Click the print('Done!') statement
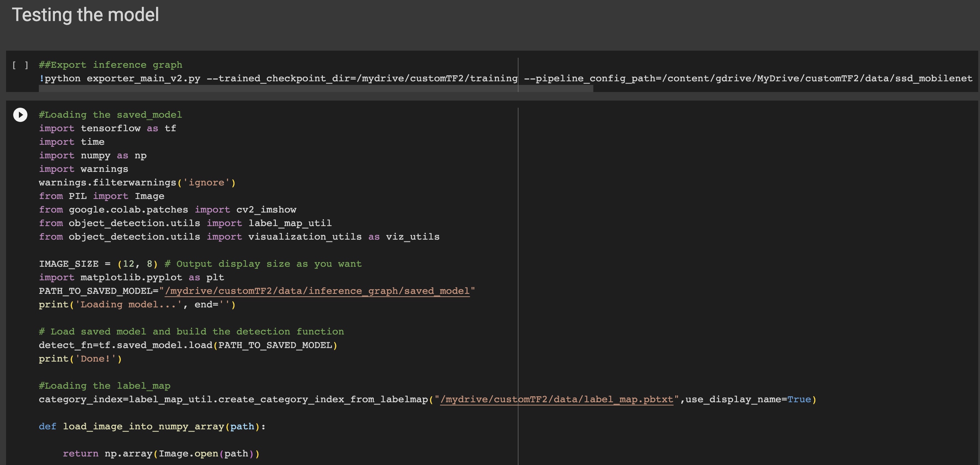This screenshot has width=980, height=465. coord(80,359)
